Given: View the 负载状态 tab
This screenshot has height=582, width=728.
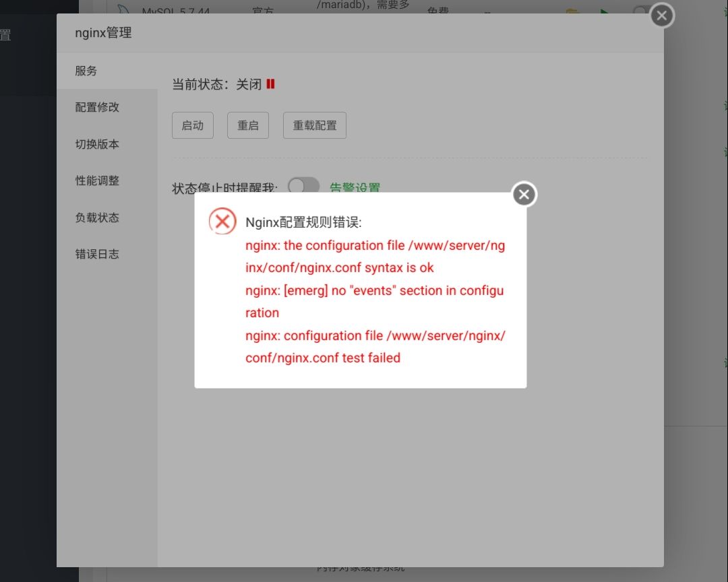Looking at the screenshot, I should click(x=107, y=217).
